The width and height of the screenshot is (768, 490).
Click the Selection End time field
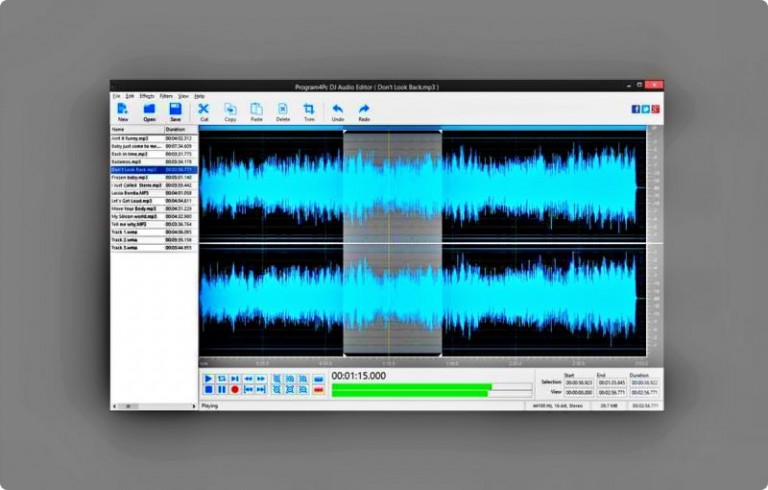tap(612, 382)
